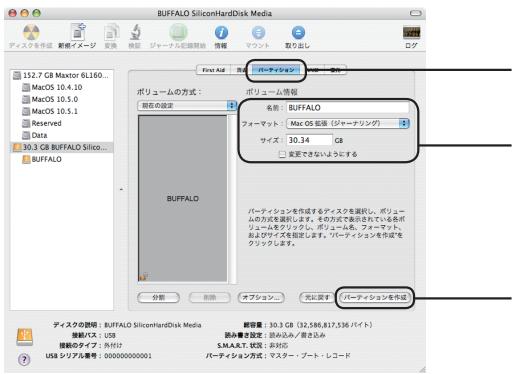The height and width of the screenshot is (374, 518).
Task: Switch to the First Aid tab
Action: (213, 70)
